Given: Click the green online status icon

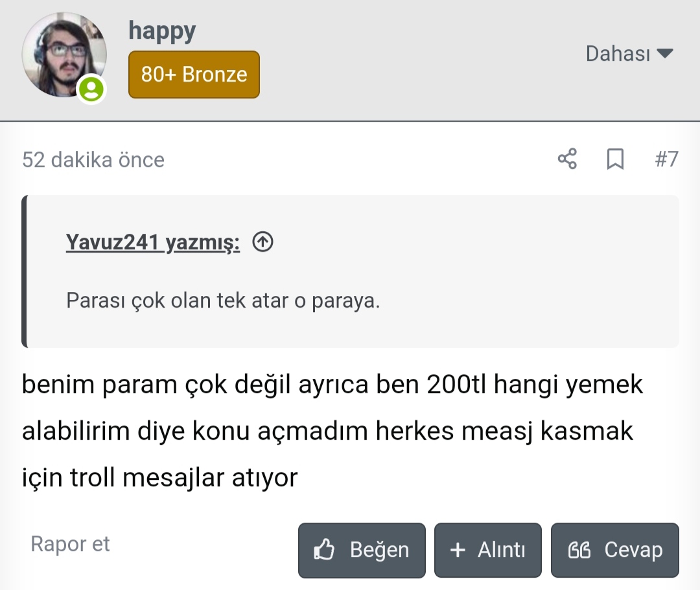Looking at the screenshot, I should point(91,89).
